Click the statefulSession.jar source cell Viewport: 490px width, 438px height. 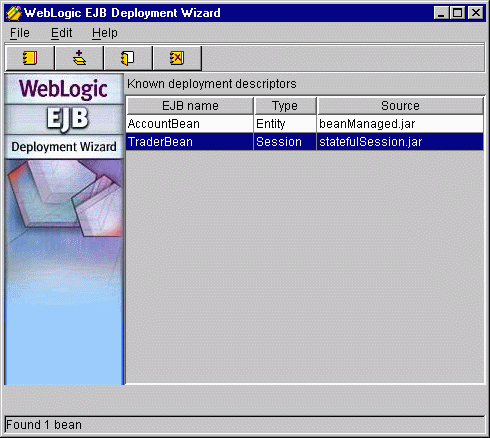pyautogui.click(x=400, y=142)
